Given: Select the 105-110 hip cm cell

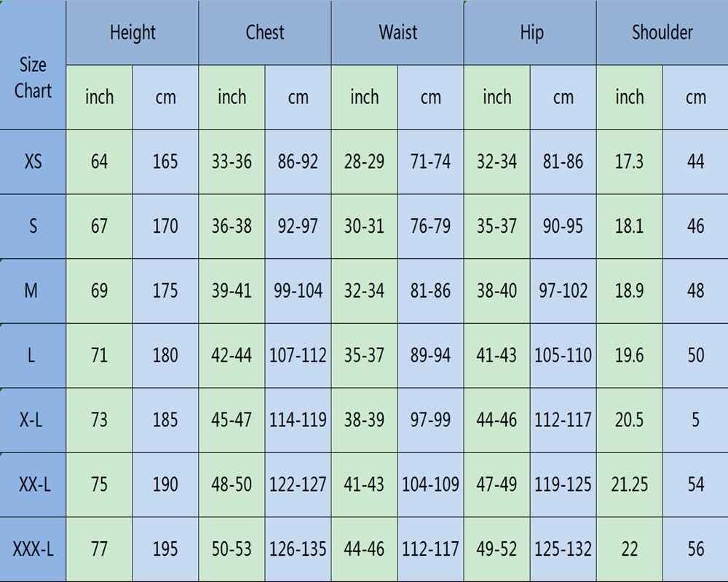Looking at the screenshot, I should 563,355.
